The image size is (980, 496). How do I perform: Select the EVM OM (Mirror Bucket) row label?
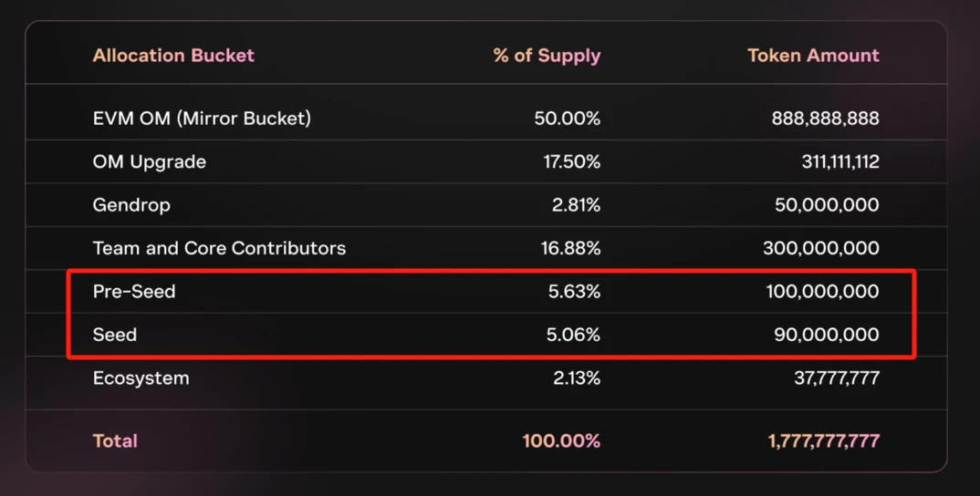point(202,119)
